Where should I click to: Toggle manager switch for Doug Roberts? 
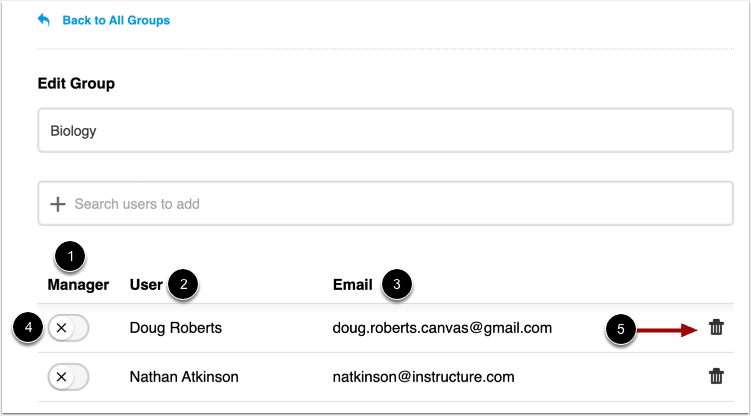coord(68,328)
